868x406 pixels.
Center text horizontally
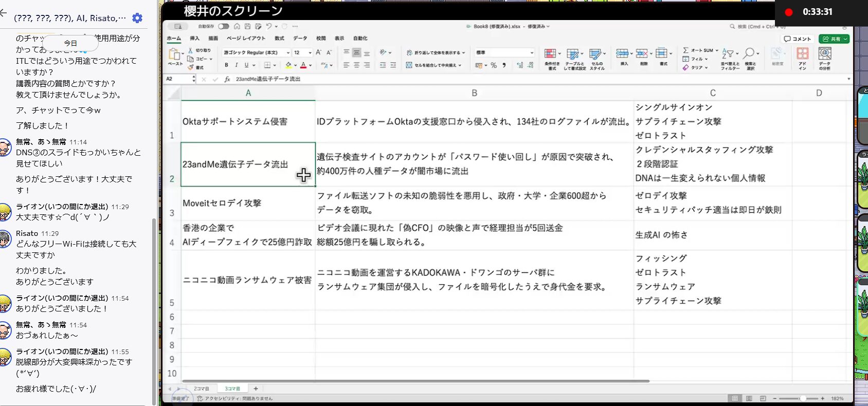(356, 65)
